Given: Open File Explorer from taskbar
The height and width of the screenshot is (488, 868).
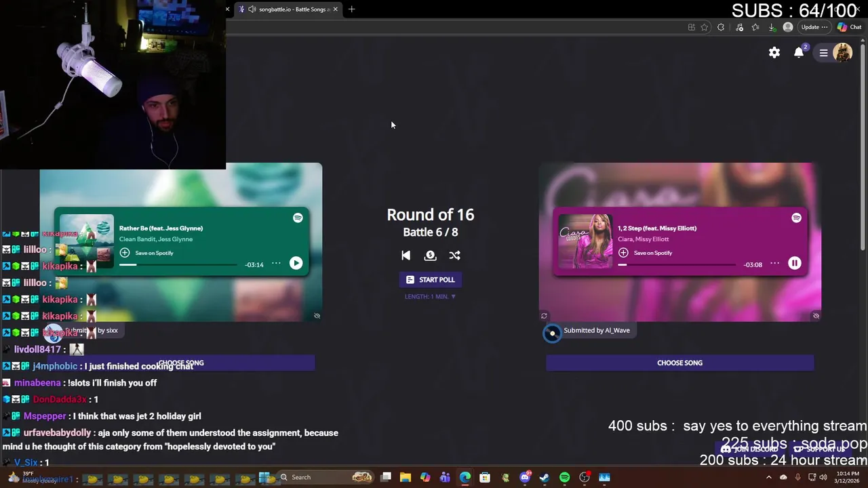Looking at the screenshot, I should (406, 477).
